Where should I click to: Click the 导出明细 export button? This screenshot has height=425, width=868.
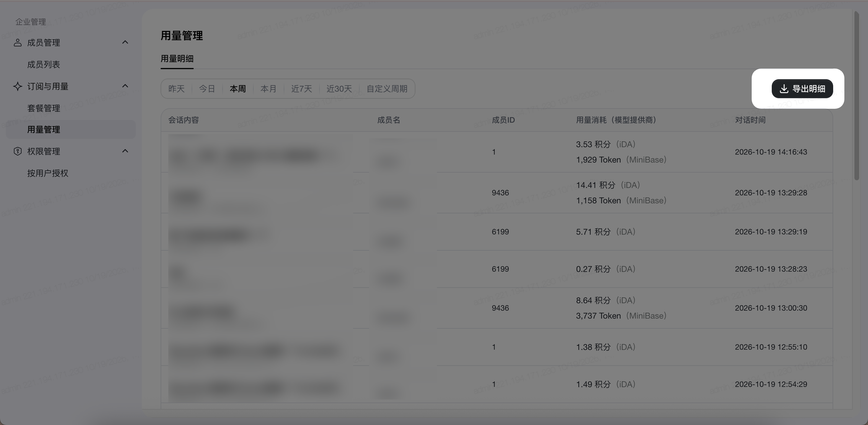click(x=802, y=89)
